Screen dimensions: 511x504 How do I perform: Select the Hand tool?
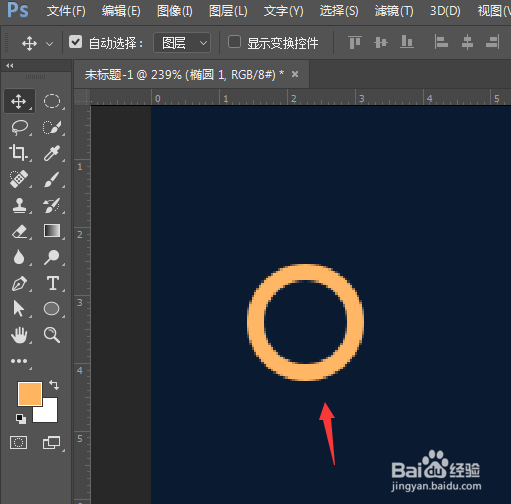coord(19,335)
